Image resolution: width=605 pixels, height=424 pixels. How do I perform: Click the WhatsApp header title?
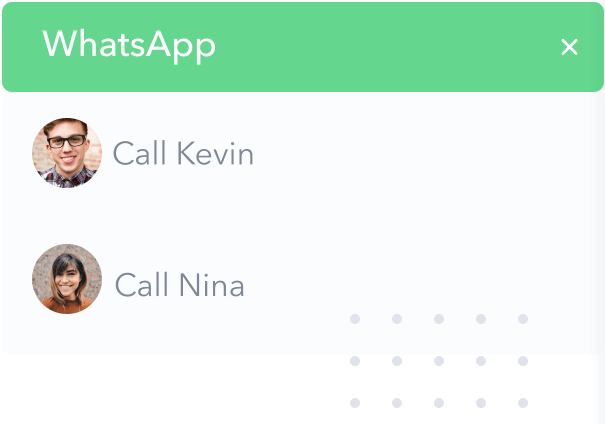coord(129,45)
